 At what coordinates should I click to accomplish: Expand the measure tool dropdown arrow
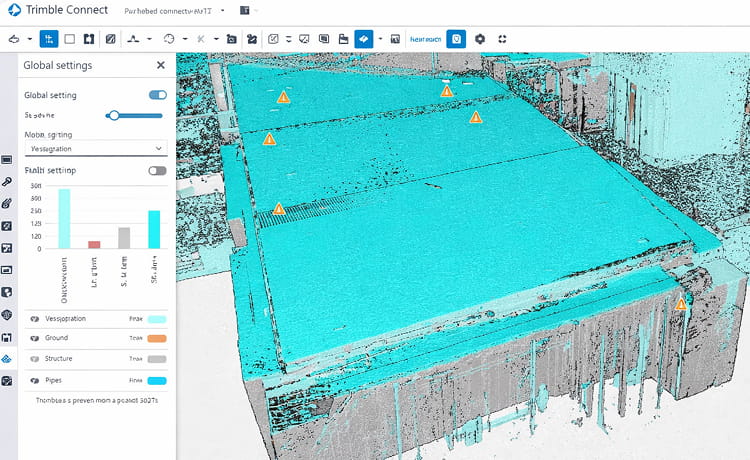(149, 39)
